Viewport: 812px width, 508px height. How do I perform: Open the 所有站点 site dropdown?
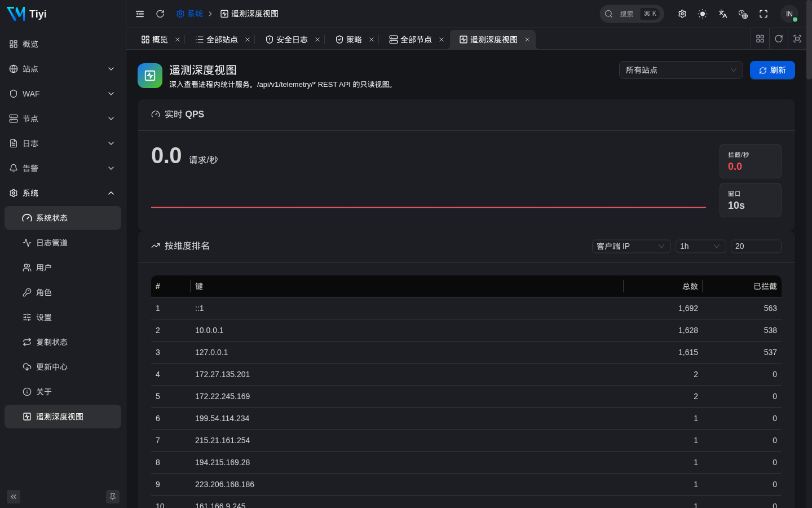click(681, 70)
